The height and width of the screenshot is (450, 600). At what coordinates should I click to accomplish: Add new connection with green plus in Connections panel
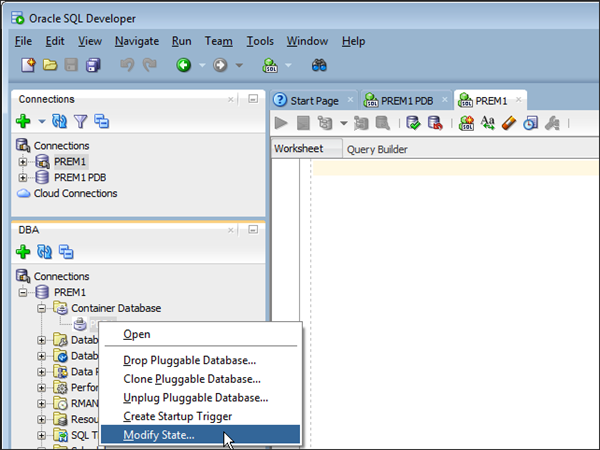coord(23,121)
